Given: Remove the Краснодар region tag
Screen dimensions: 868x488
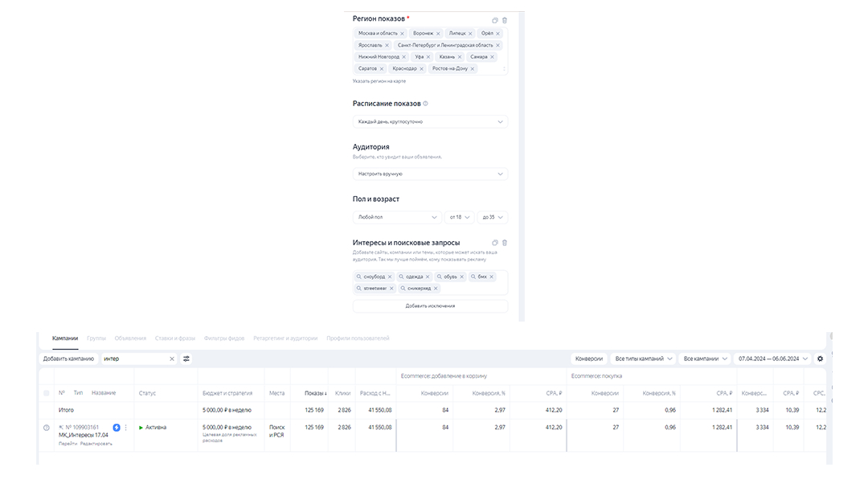Looking at the screenshot, I should point(421,68).
